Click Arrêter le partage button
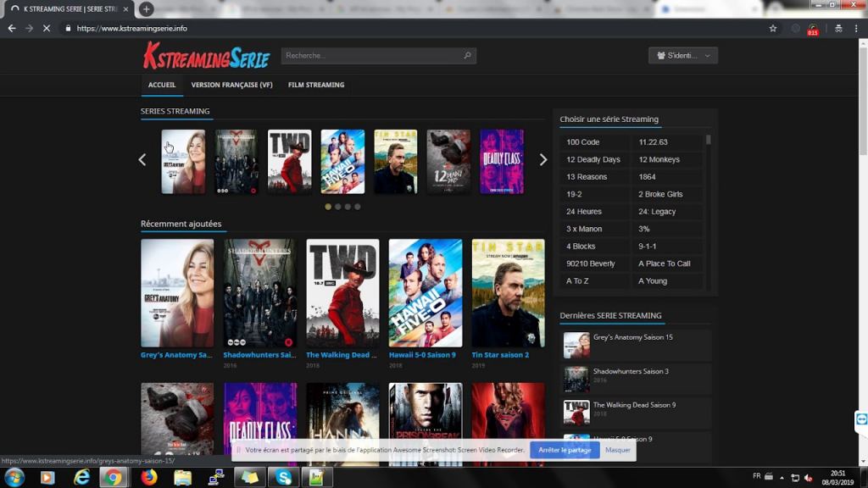Screen dimensions: 868x488 pos(565,450)
